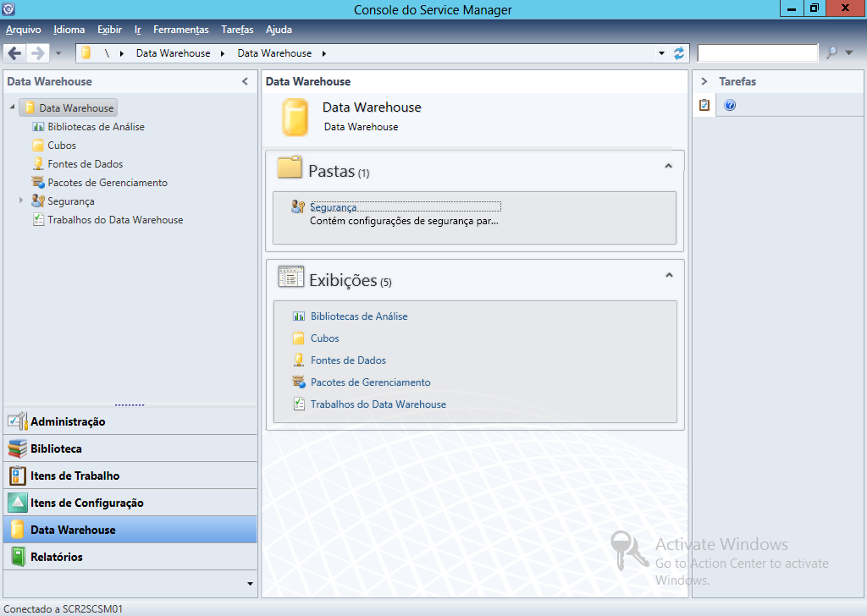Select Bibliotecas de Análise in the tree
The width and height of the screenshot is (867, 616).
tap(97, 127)
